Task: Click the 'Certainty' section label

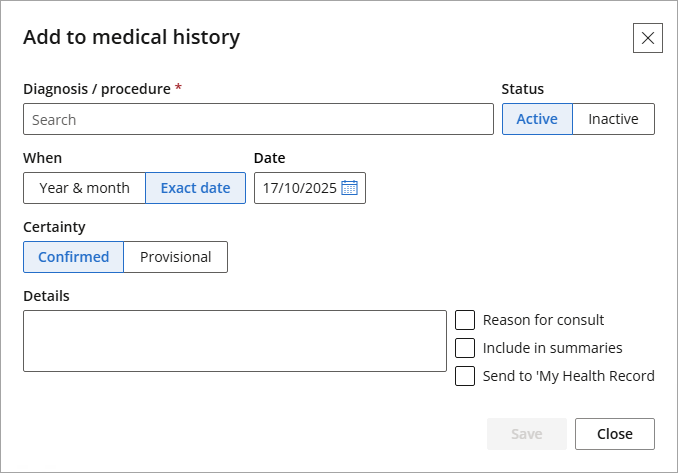Action: 54,227
